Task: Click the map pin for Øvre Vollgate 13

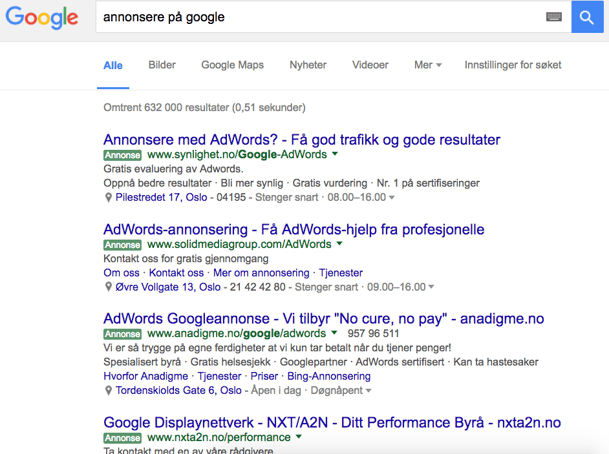Action: (x=108, y=287)
